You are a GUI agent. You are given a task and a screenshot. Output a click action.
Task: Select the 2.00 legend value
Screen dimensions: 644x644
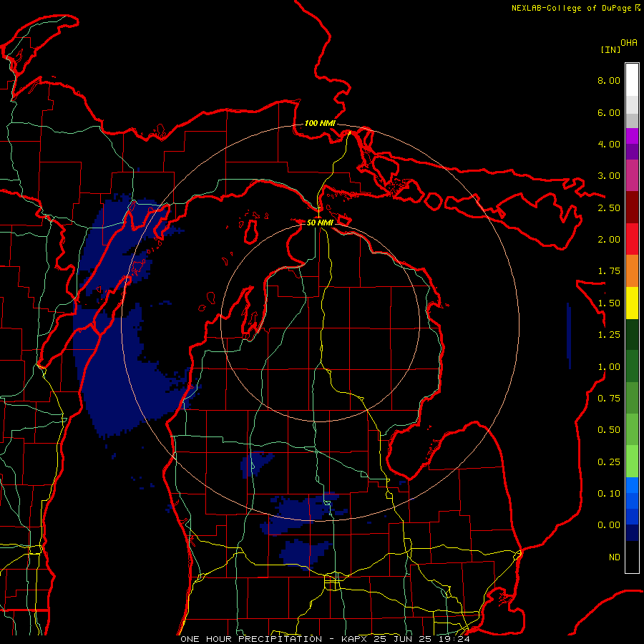pyautogui.click(x=609, y=240)
